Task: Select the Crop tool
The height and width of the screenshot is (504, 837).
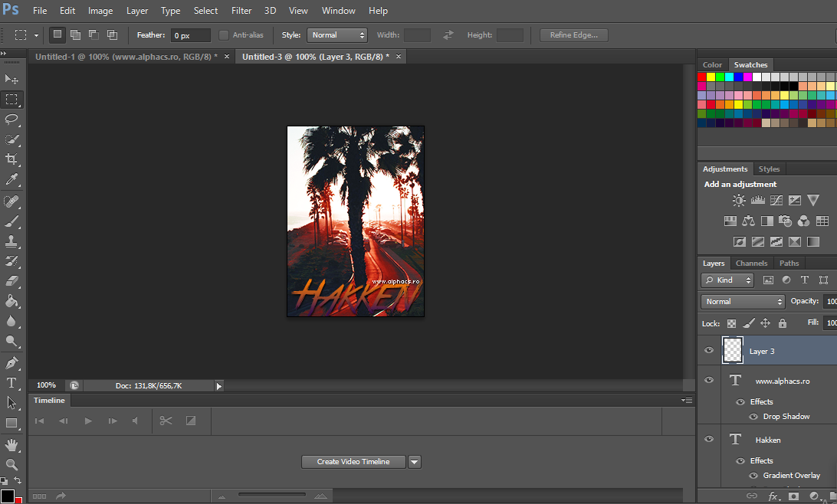Action: [11, 159]
